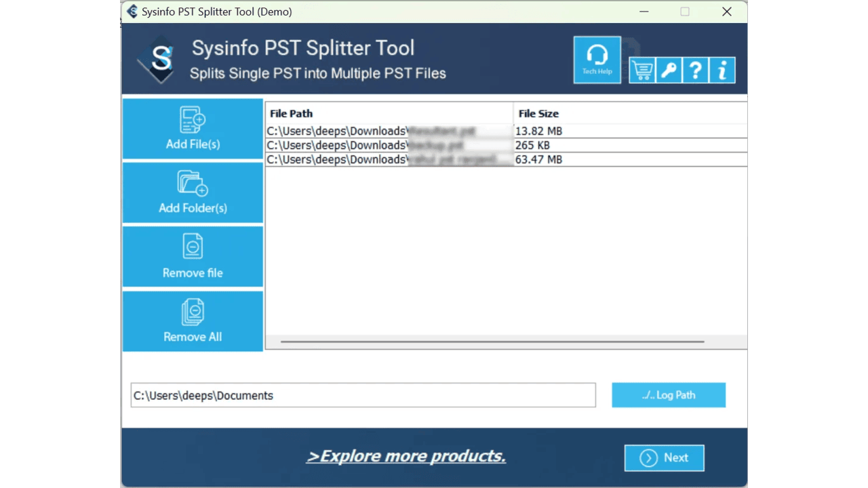
Task: Click Add Folder(s) button
Action: pos(193,192)
